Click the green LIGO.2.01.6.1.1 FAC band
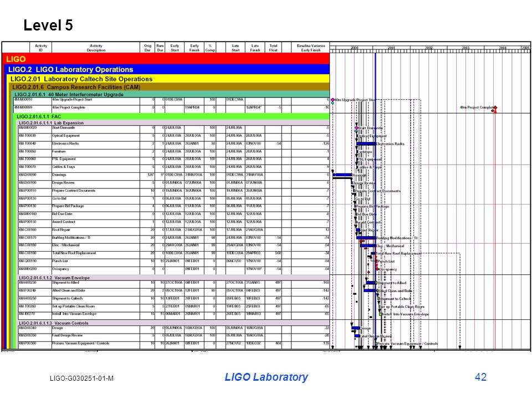The height and width of the screenshot is (399, 532). pyautogui.click(x=172, y=116)
